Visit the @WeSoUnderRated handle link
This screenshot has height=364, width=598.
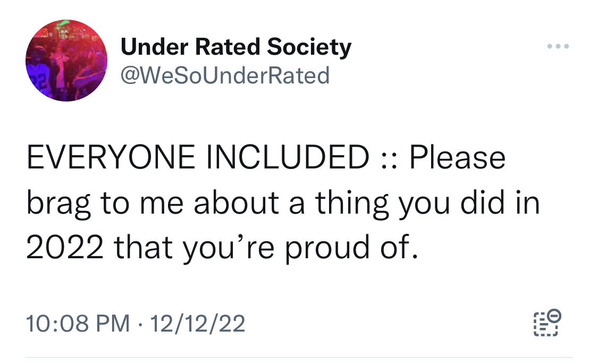click(x=225, y=75)
